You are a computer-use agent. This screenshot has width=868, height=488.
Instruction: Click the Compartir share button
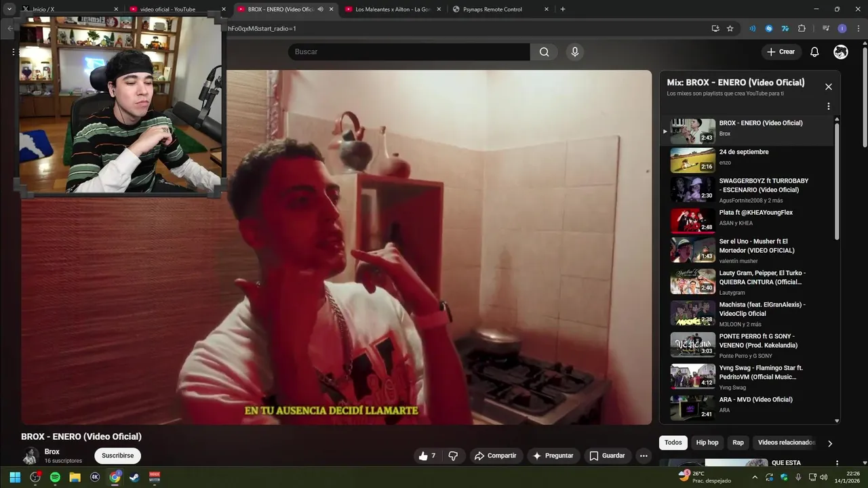(x=495, y=456)
